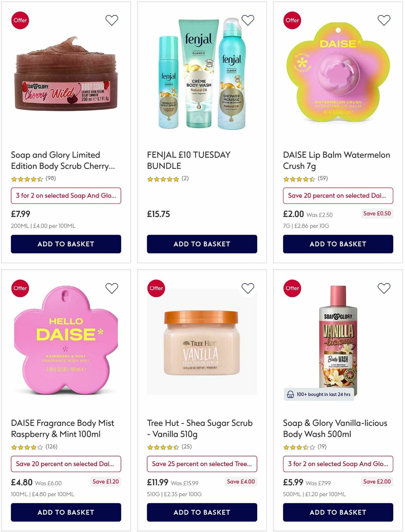Click the Offer badge on DAISE fragrance body mist
The width and height of the screenshot is (405, 532).
[x=20, y=288]
